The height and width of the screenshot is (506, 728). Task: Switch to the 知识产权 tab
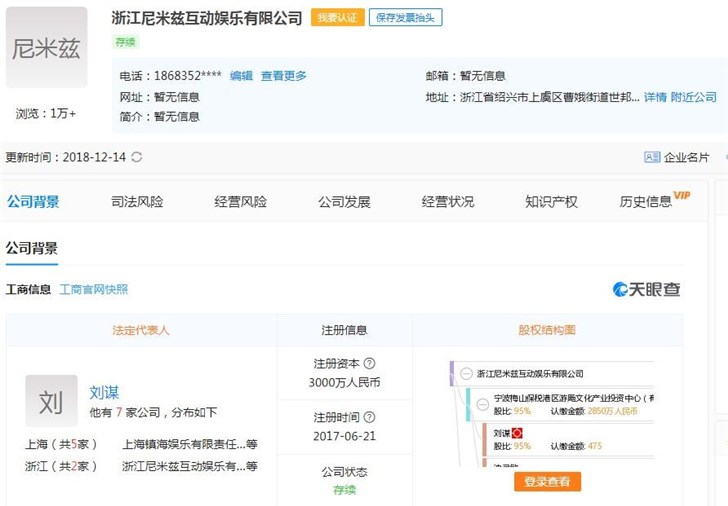[x=551, y=202]
